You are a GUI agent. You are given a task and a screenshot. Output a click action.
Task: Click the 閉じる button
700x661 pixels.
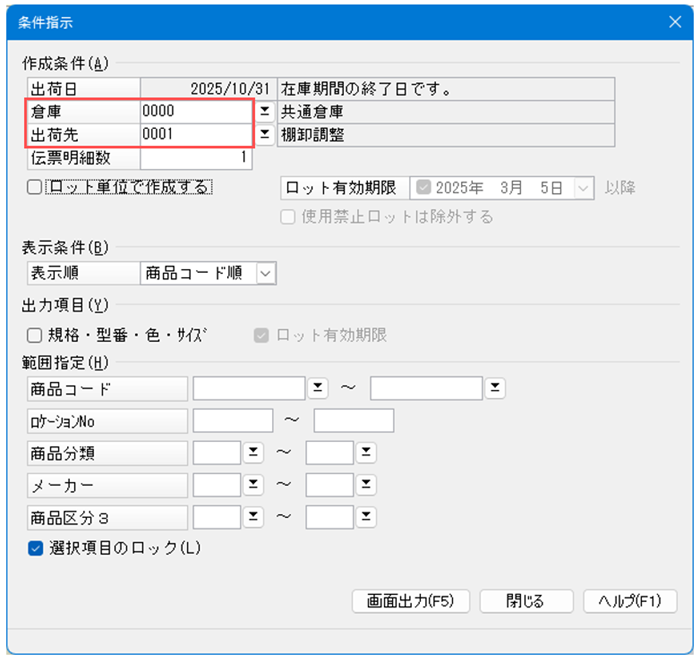[x=525, y=601]
